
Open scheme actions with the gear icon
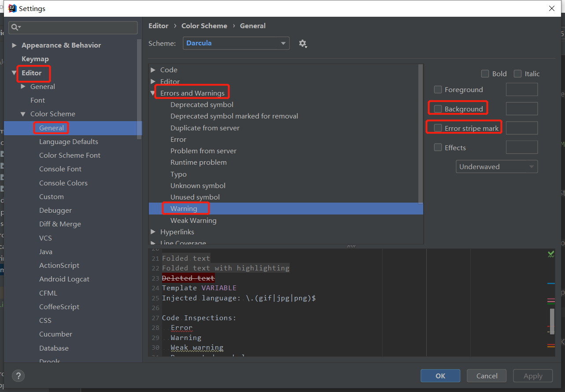303,43
